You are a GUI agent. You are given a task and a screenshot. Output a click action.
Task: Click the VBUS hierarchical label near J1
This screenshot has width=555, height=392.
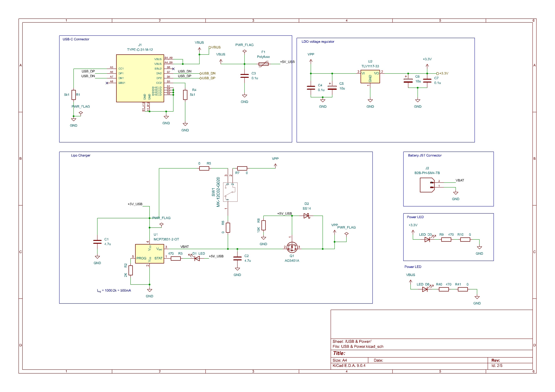pos(215,47)
